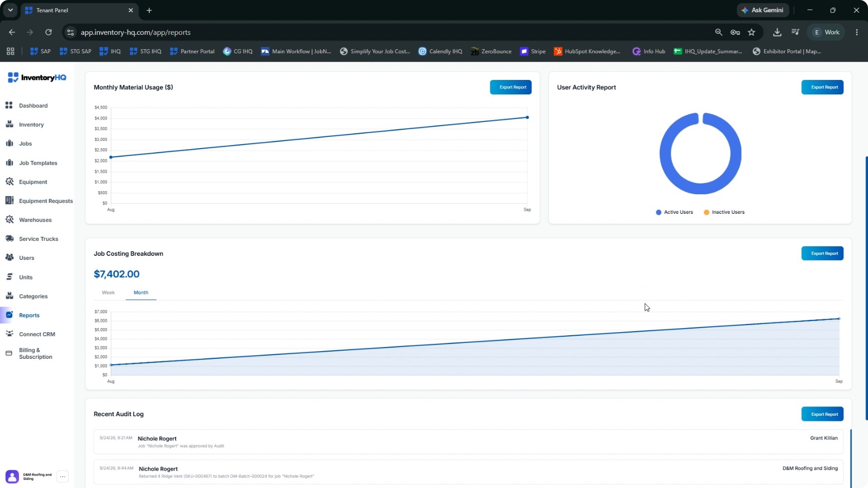This screenshot has width=868, height=488.
Task: Click the D&M Roofing account avatar
Action: (x=12, y=477)
